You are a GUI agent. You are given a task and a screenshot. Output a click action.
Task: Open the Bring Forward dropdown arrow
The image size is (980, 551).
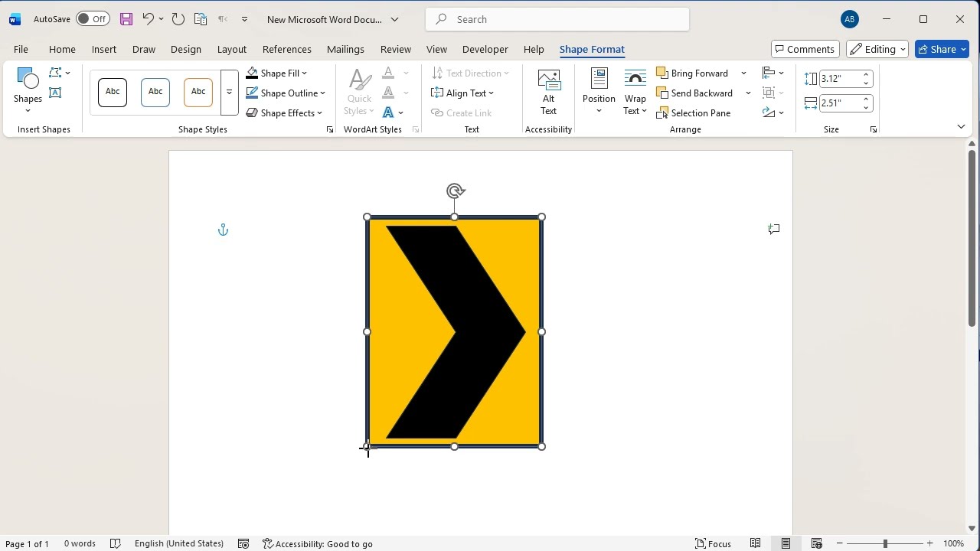743,73
